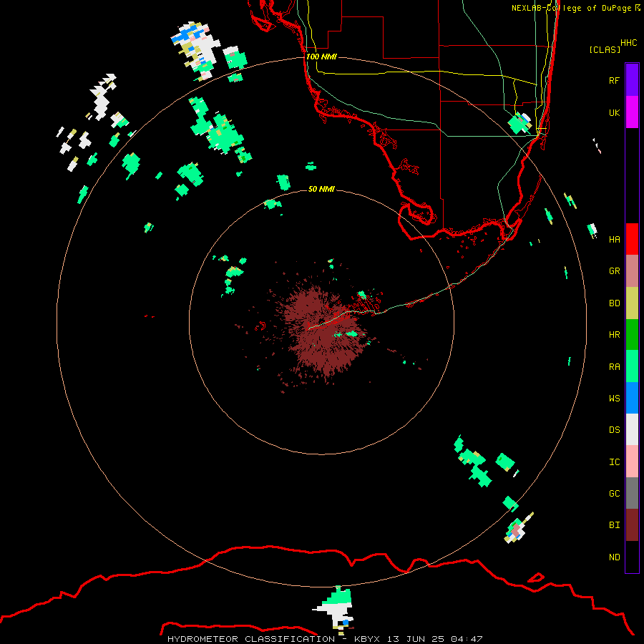Click the "HR" legend label

614,334
